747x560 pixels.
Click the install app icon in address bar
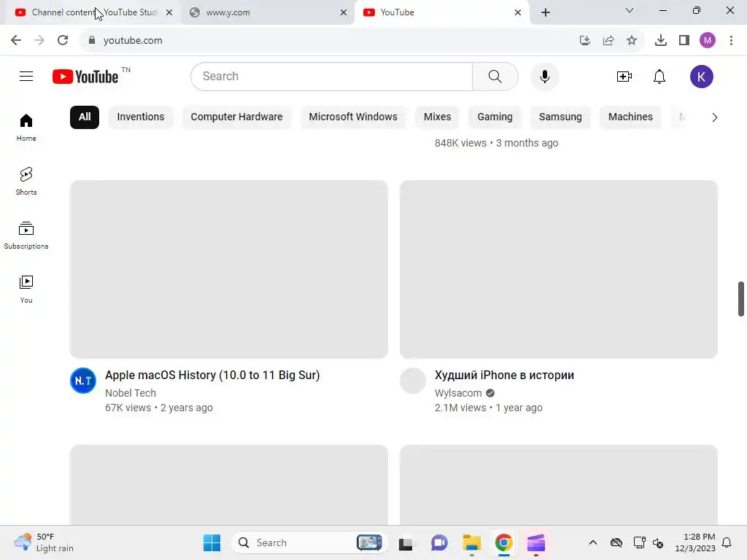[585, 41]
